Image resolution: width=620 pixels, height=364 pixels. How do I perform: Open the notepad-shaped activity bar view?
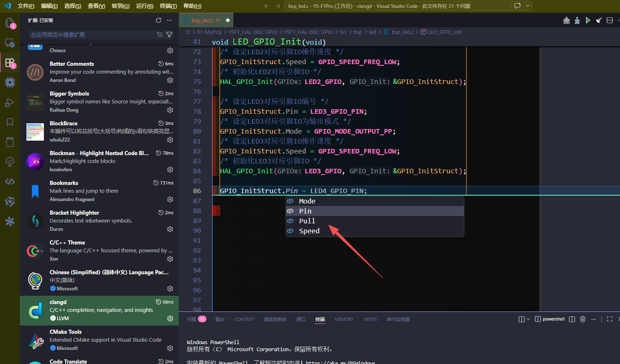10,142
